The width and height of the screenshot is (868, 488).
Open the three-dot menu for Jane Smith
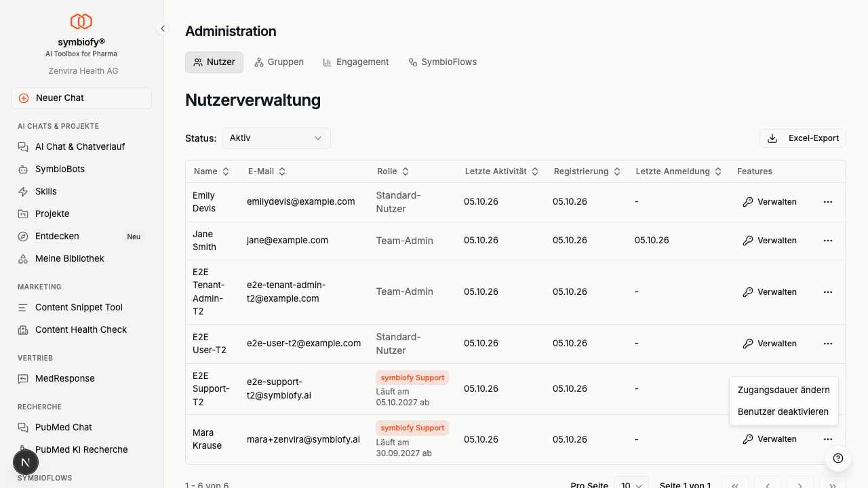click(x=828, y=241)
